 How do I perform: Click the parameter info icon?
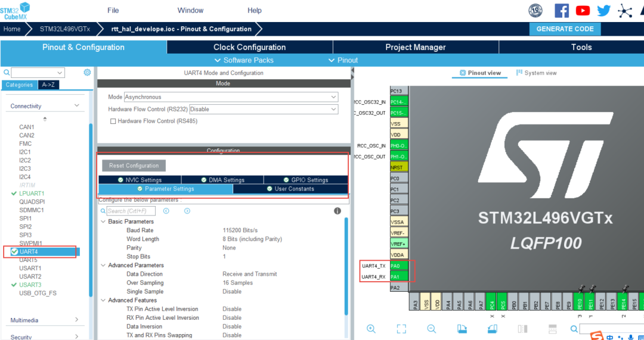[338, 211]
